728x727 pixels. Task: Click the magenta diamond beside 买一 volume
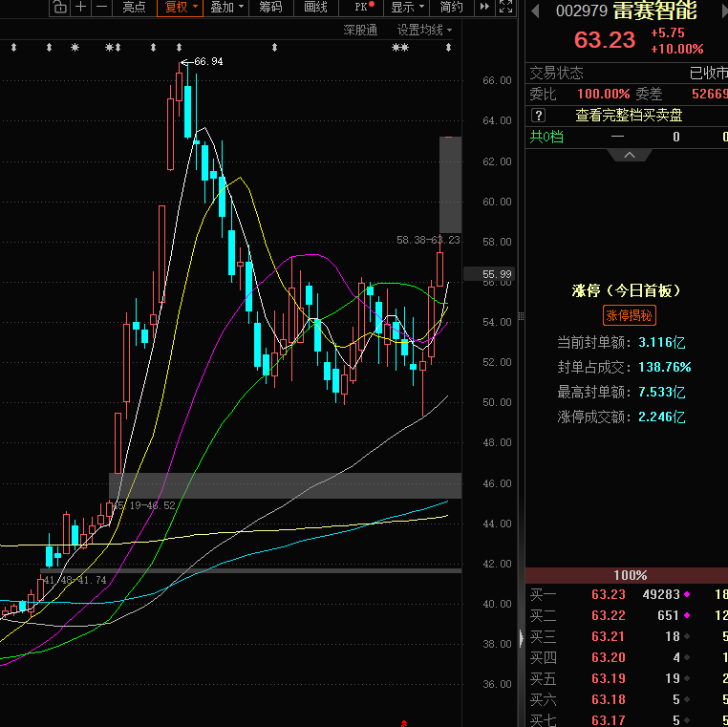pyautogui.click(x=687, y=594)
